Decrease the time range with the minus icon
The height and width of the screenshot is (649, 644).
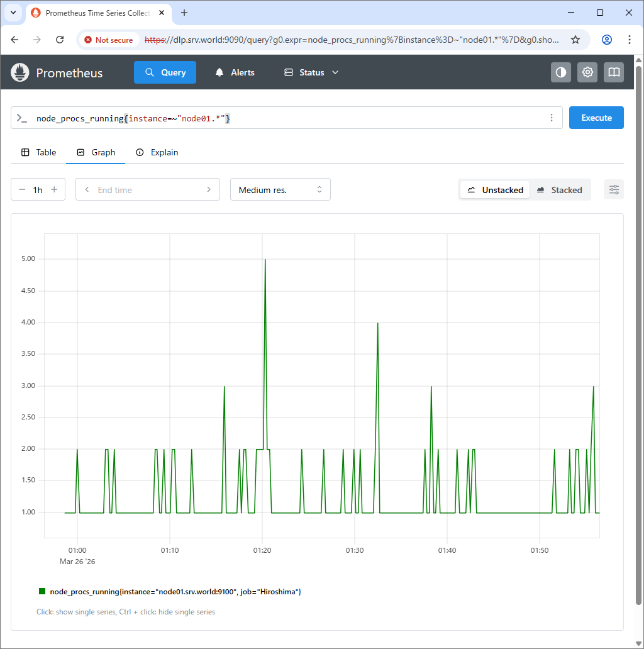pyautogui.click(x=23, y=189)
